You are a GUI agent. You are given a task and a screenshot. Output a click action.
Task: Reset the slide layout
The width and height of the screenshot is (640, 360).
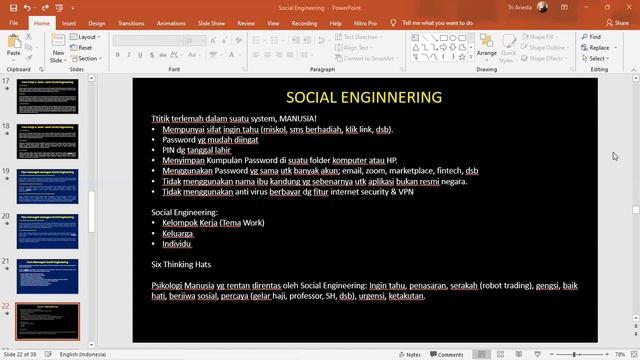click(81, 47)
